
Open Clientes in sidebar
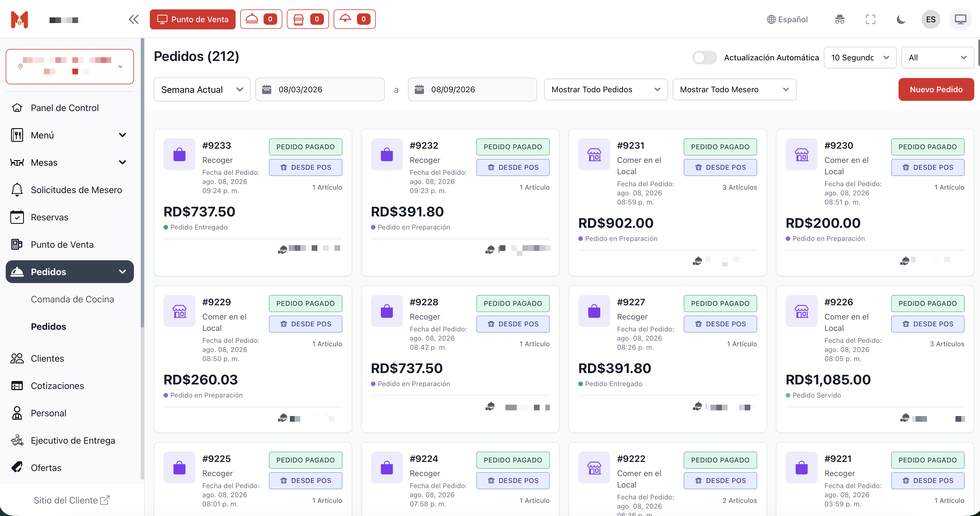(x=70, y=358)
